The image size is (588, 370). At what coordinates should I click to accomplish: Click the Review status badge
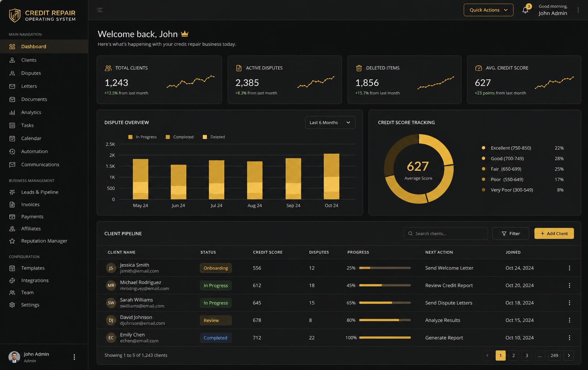pyautogui.click(x=216, y=320)
